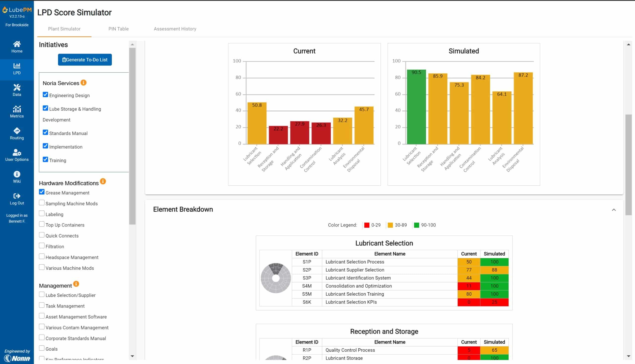Viewport: 635px width, 364px height.
Task: Click the main page scrollbar thumb
Action: (x=628, y=165)
